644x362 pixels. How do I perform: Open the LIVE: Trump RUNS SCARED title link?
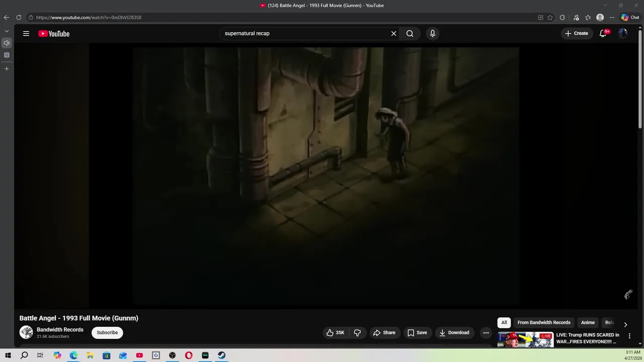tap(588, 338)
